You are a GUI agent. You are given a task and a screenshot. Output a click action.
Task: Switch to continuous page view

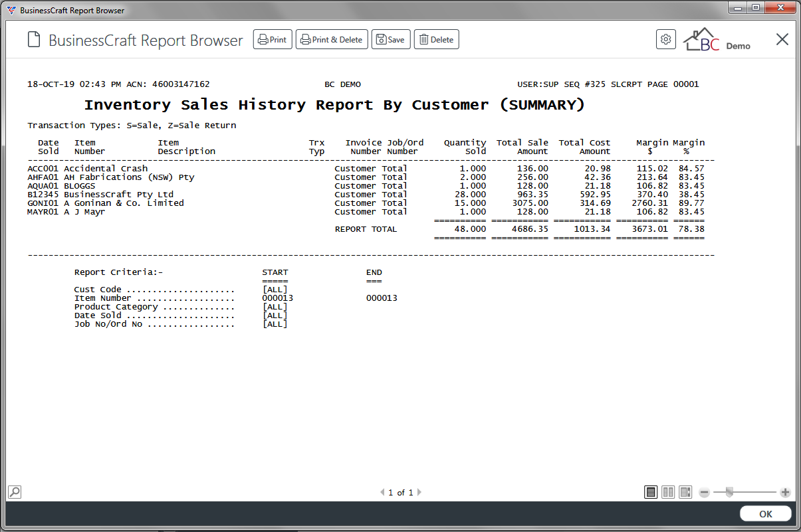click(685, 492)
